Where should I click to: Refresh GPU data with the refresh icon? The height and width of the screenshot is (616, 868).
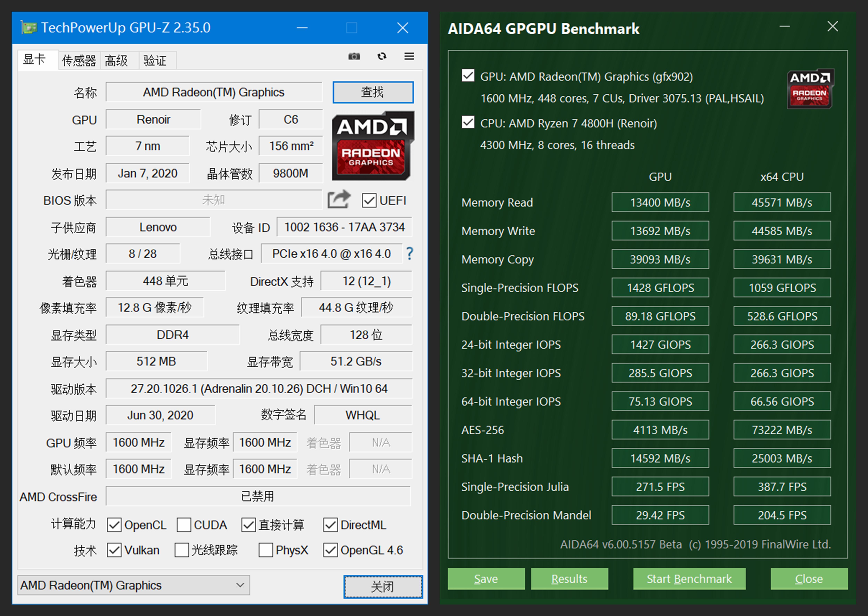point(382,56)
